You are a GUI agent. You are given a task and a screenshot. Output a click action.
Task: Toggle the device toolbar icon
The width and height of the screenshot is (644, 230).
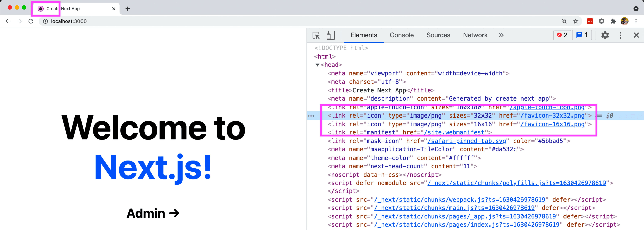point(331,35)
